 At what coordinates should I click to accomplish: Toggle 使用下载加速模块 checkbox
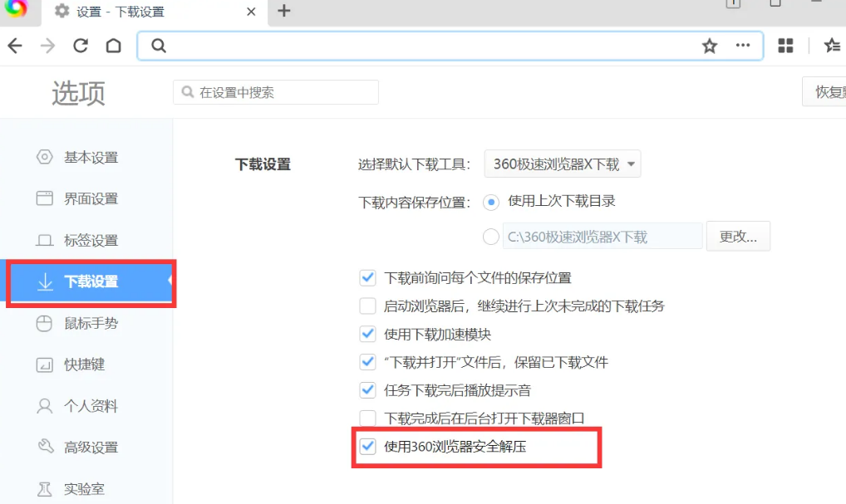tap(368, 334)
